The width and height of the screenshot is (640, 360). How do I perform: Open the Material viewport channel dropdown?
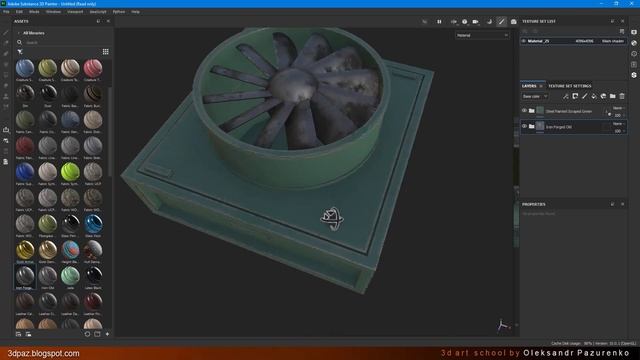(x=482, y=36)
